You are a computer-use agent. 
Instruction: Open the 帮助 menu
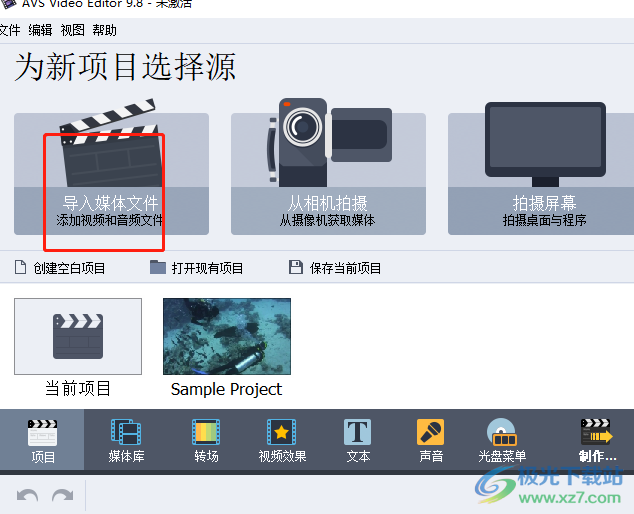pos(104,30)
